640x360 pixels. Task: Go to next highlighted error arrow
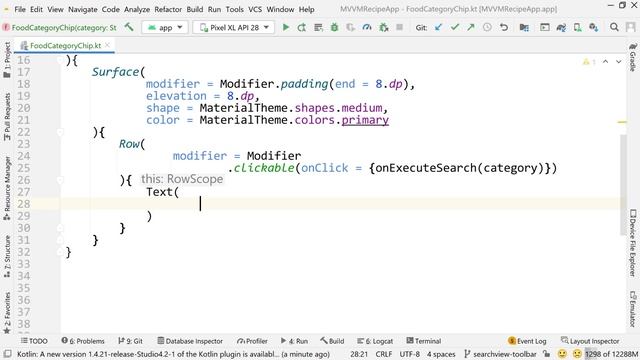pyautogui.click(x=619, y=62)
